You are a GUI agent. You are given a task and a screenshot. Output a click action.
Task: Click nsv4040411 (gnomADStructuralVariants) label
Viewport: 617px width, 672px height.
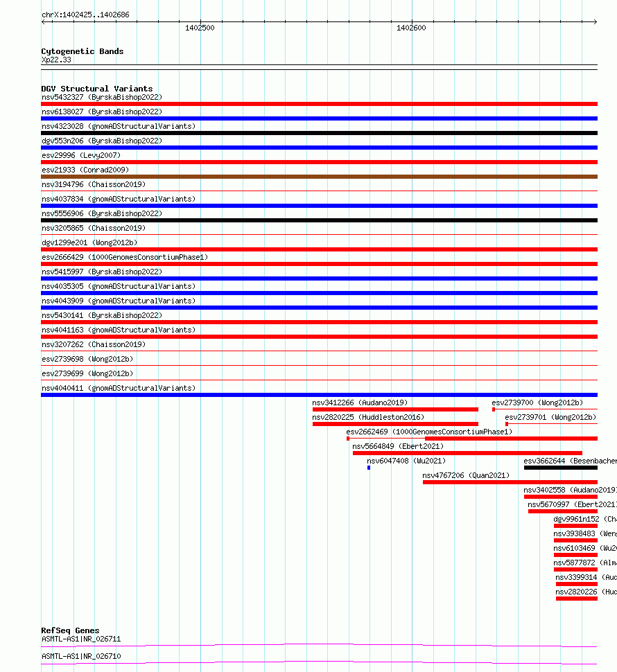(x=119, y=389)
